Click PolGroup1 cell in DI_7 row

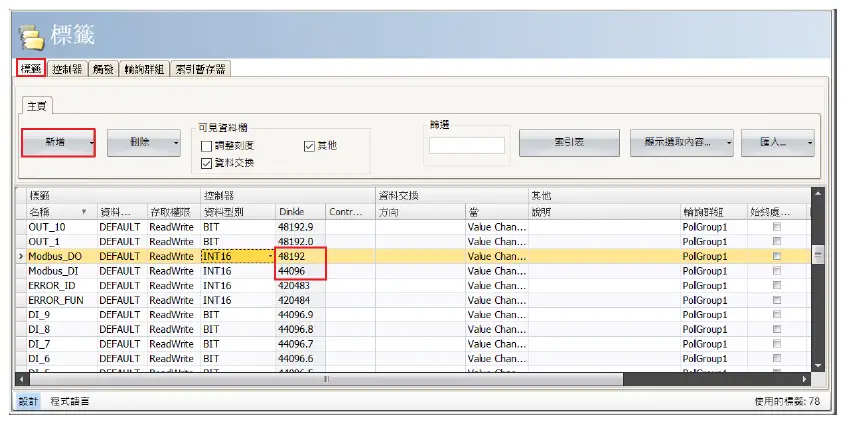pos(713,344)
